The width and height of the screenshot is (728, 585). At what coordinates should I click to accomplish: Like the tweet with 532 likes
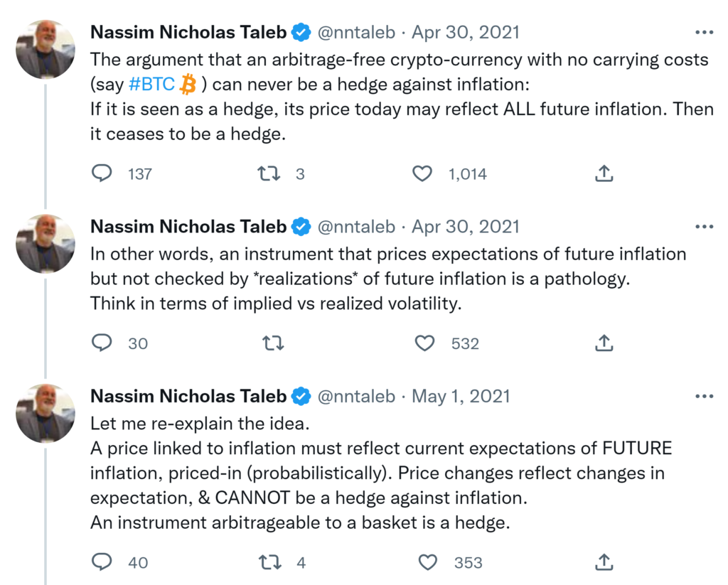(424, 343)
